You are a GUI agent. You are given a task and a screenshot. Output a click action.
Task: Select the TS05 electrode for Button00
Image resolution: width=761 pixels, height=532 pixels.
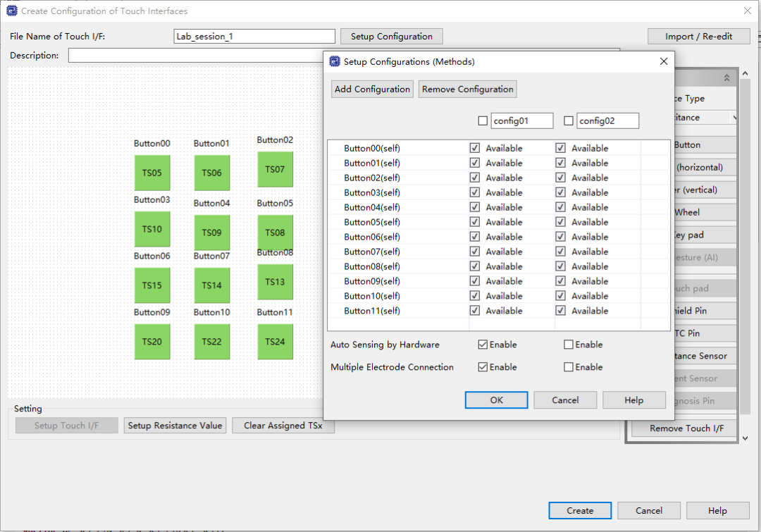tap(152, 173)
